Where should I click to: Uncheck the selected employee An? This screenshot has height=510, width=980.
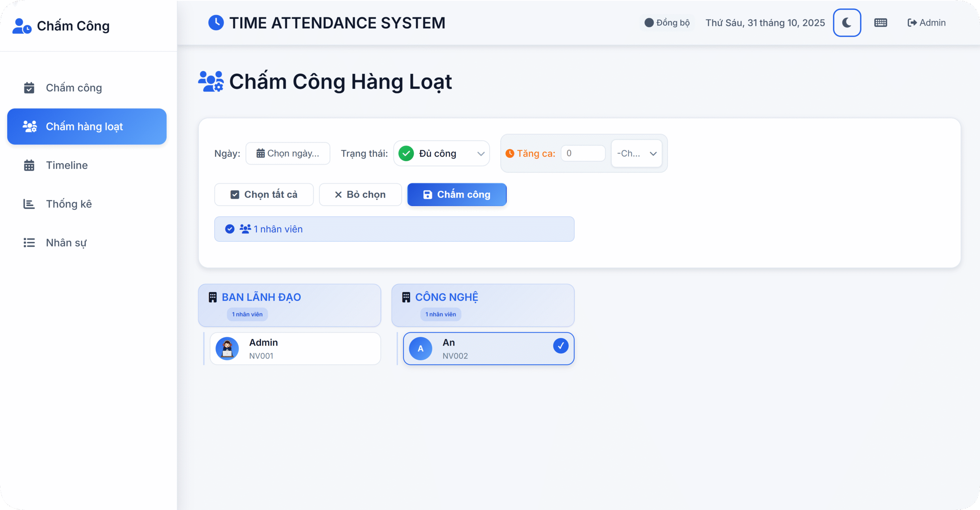560,346
